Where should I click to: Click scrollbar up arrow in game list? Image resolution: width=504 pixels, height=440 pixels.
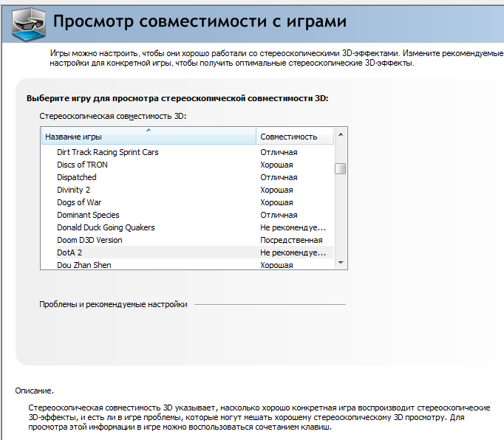(341, 134)
